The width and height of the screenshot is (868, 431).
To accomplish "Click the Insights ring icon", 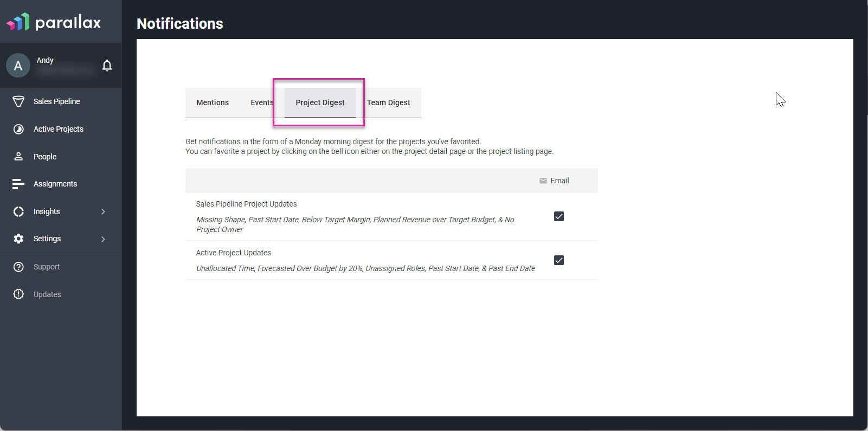I will click(x=18, y=211).
